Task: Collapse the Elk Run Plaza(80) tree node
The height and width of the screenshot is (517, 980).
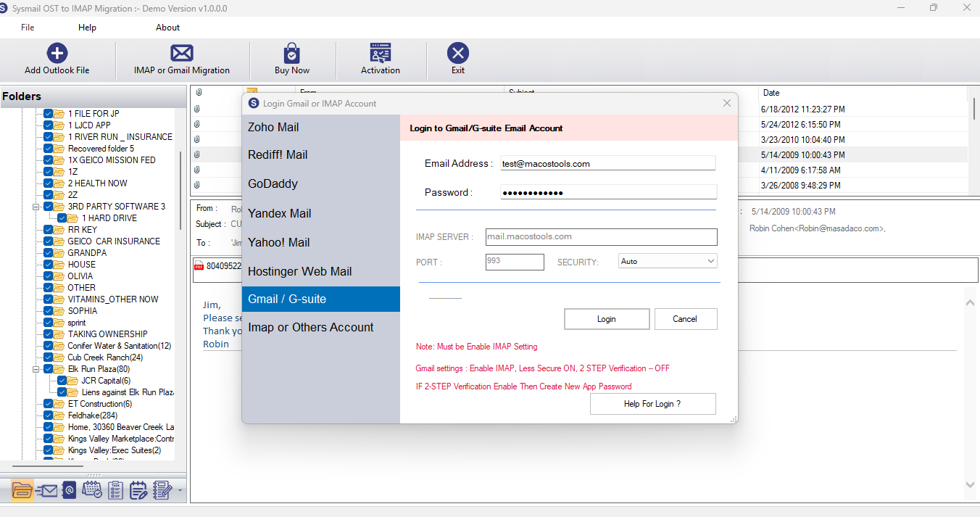Action: (36, 369)
